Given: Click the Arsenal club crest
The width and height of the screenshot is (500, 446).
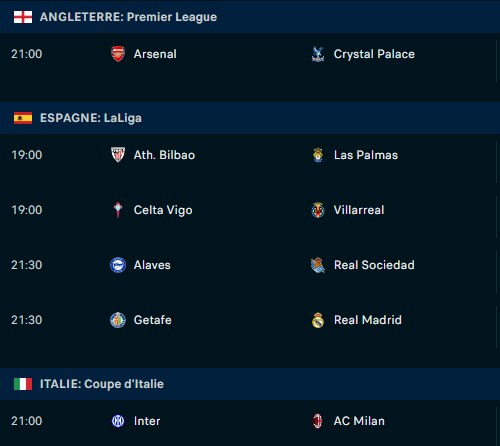Looking at the screenshot, I should pos(118,54).
